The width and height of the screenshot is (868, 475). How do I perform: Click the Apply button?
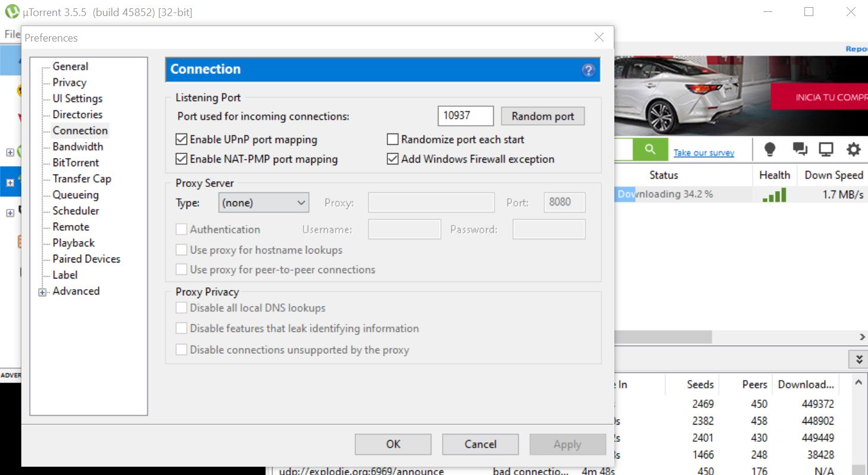(x=567, y=444)
